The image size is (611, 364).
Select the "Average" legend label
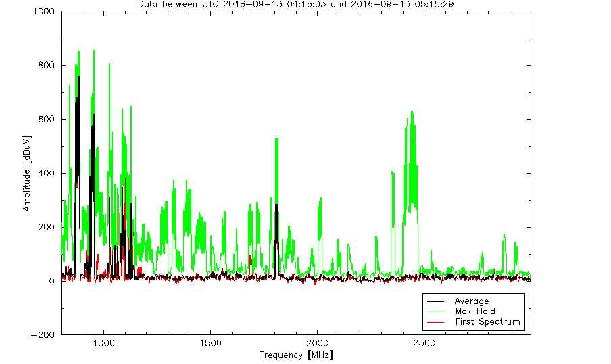click(x=471, y=301)
